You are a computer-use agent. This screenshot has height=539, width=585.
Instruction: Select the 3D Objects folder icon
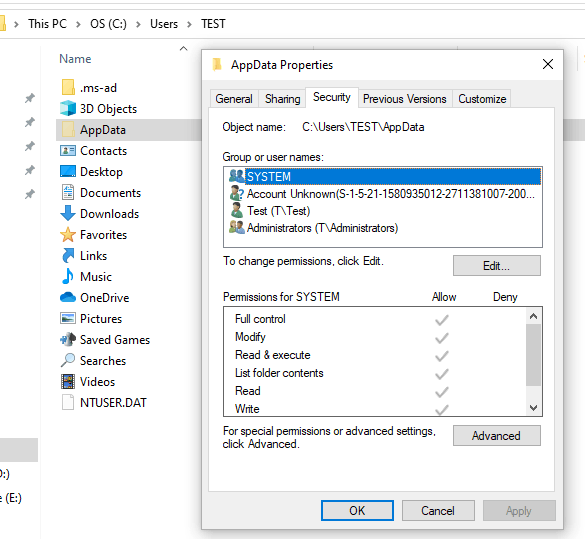click(68, 109)
